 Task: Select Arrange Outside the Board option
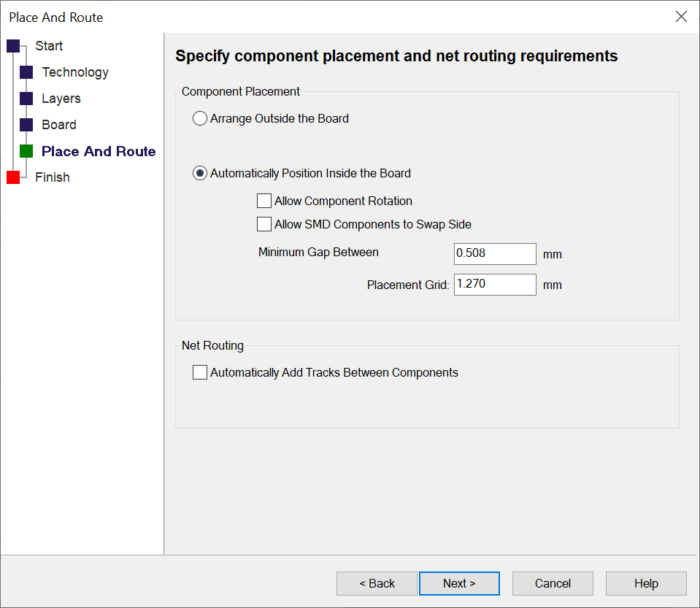tap(199, 118)
